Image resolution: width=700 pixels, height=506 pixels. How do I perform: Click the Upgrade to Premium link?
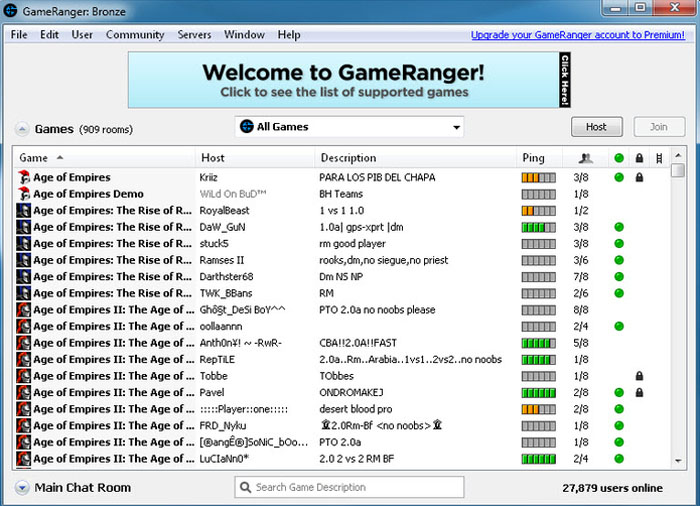[x=577, y=35]
